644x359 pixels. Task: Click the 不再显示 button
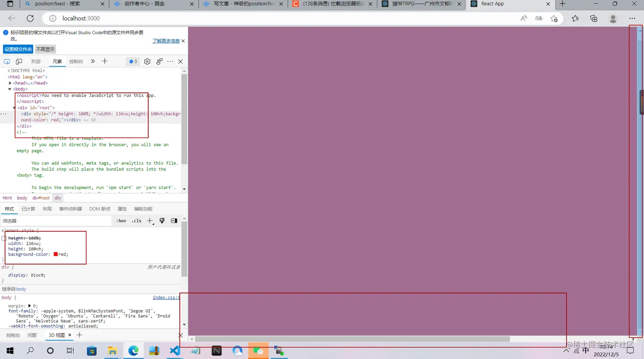click(x=45, y=49)
